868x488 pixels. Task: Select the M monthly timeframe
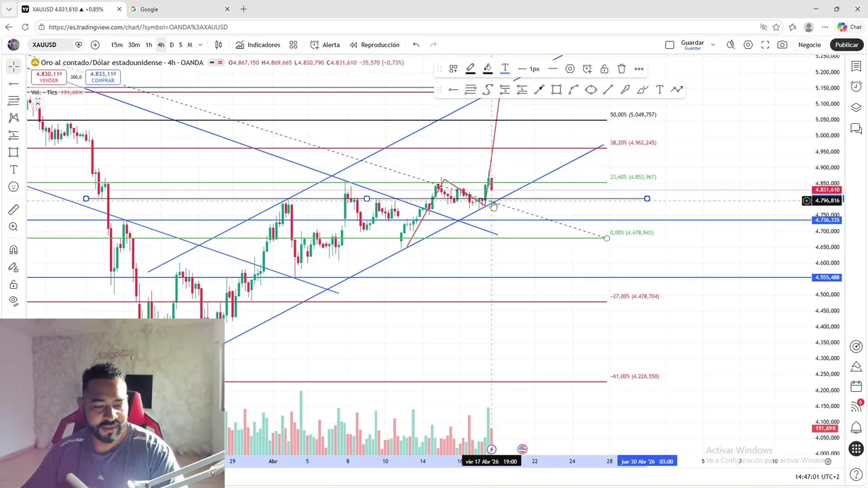pyautogui.click(x=190, y=45)
